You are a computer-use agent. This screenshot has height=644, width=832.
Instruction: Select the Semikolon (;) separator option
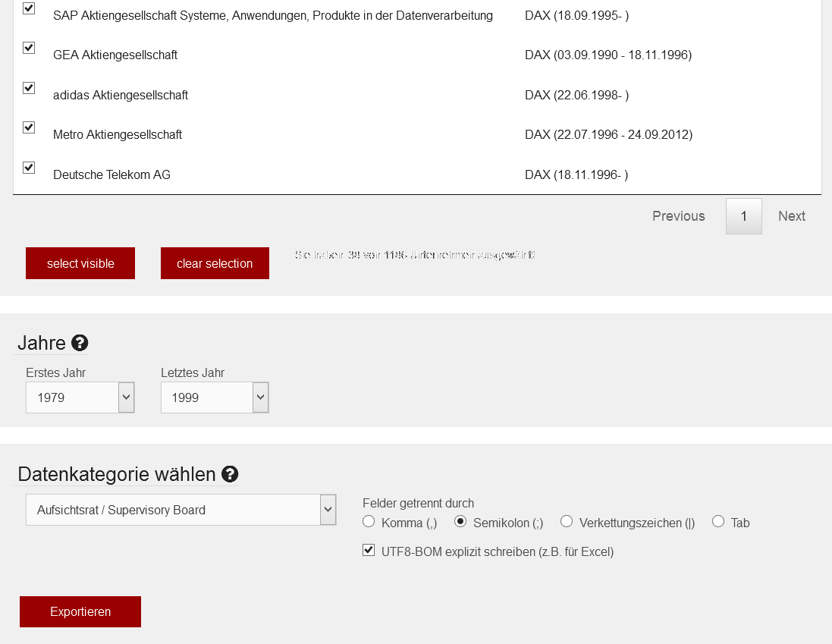[x=460, y=521]
